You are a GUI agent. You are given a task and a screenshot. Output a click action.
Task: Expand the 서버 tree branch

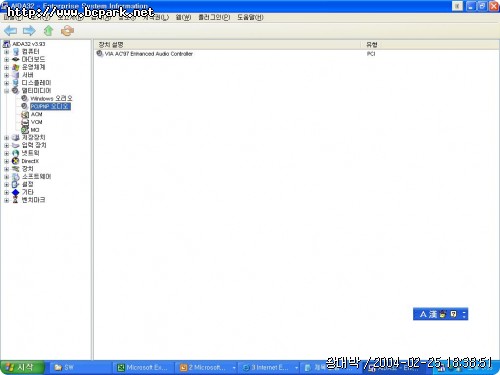tap(6, 75)
